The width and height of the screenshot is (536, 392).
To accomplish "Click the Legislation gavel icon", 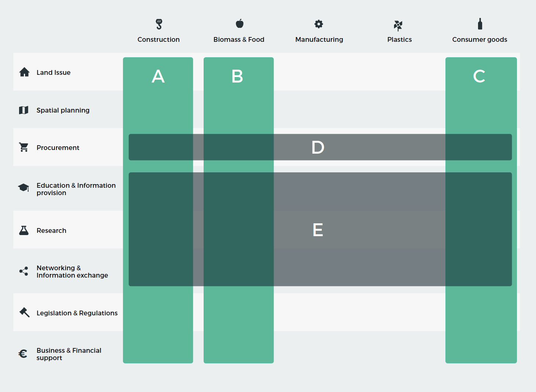I will pos(24,312).
